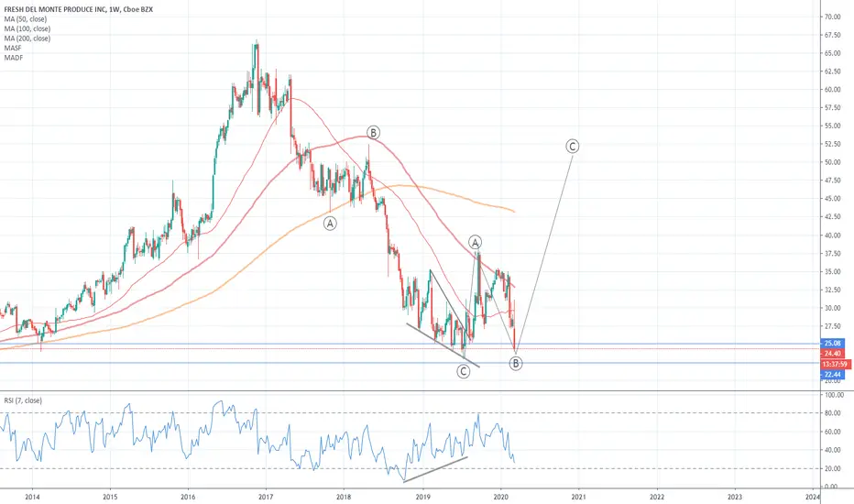The width and height of the screenshot is (854, 504).
Task: Click the 2023 date axis label
Action: tap(735, 497)
